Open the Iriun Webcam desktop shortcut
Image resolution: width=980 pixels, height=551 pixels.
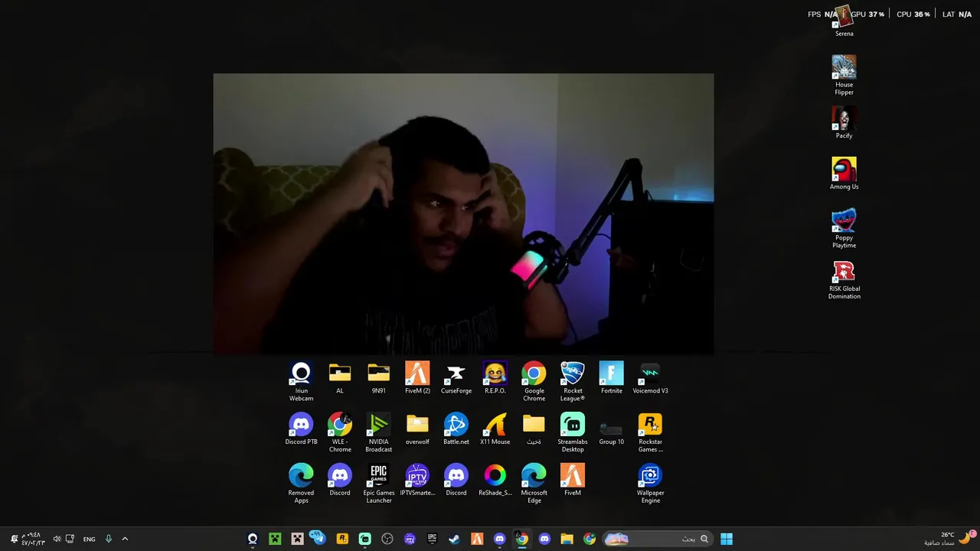(x=301, y=381)
